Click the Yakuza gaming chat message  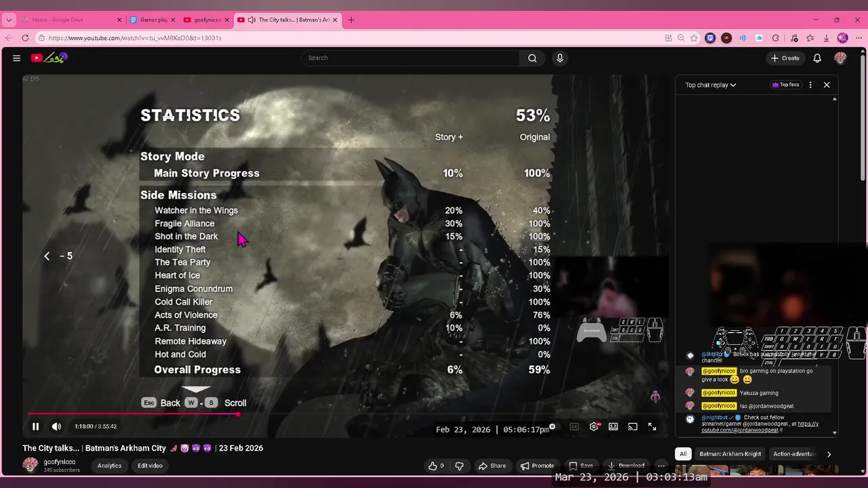coord(759,393)
